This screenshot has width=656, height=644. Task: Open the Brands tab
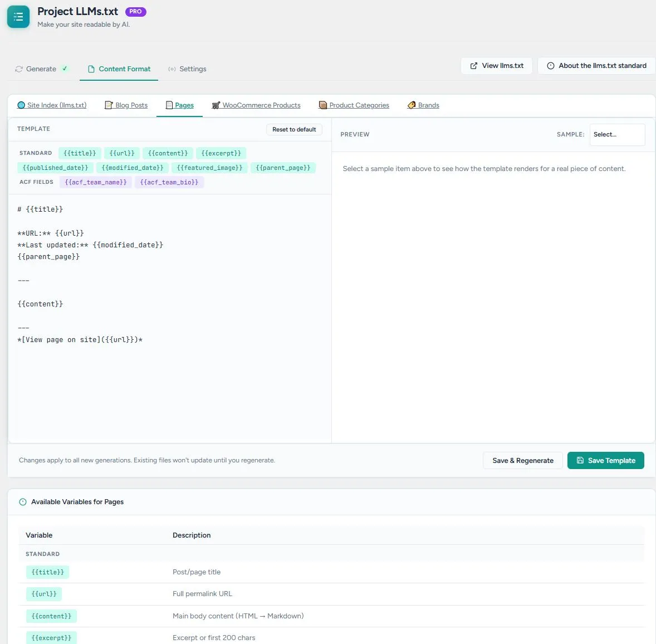(x=423, y=105)
